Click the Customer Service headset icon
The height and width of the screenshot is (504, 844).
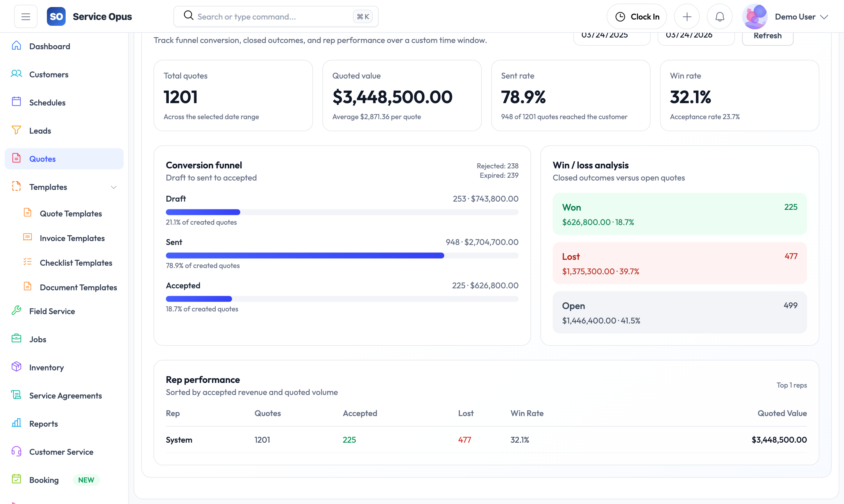[x=16, y=451]
